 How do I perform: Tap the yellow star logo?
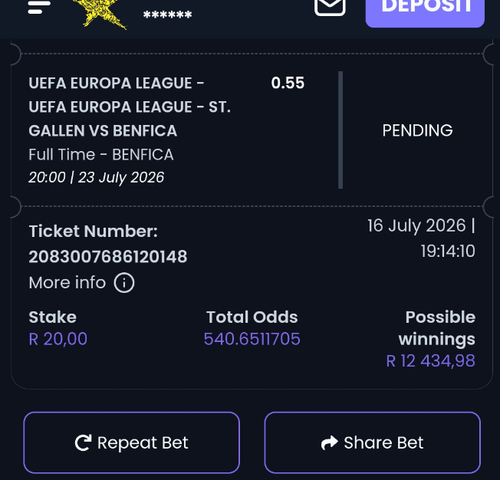click(100, 13)
